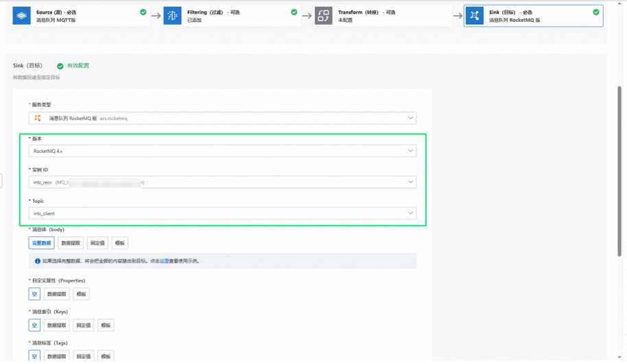Viewport: 627px width, 364px height.
Task: Select 空 for message Tags
Action: (34, 356)
